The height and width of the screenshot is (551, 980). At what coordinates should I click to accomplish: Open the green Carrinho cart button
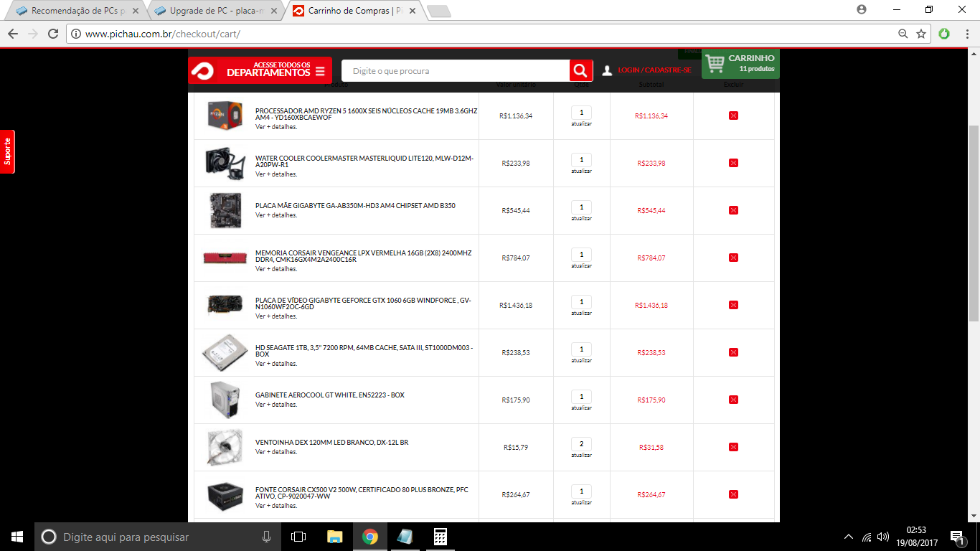point(740,64)
